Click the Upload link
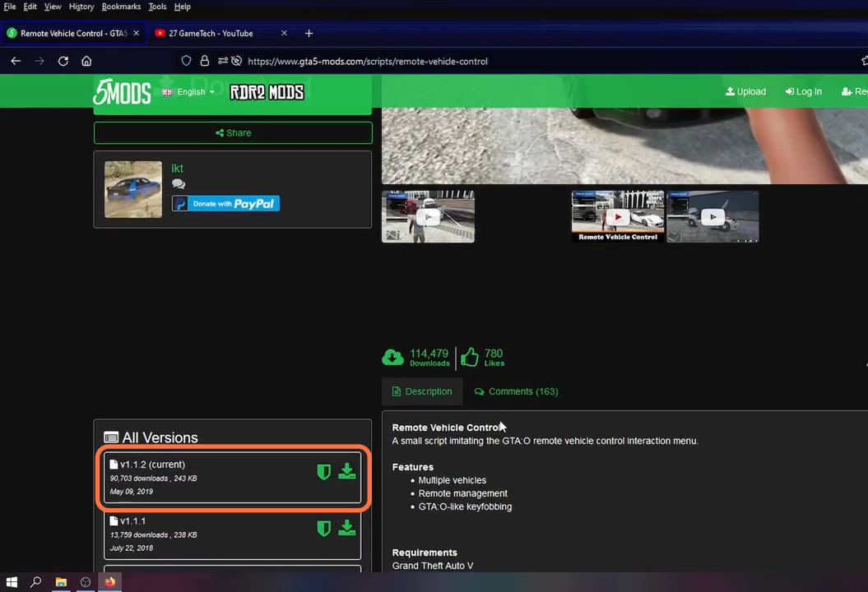Screen dimensions: 868x592 click(745, 91)
